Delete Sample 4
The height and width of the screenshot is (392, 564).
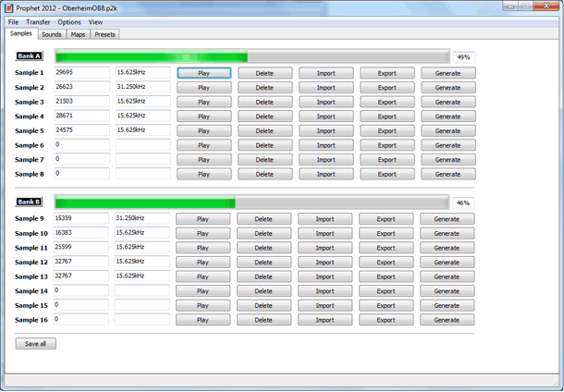265,116
